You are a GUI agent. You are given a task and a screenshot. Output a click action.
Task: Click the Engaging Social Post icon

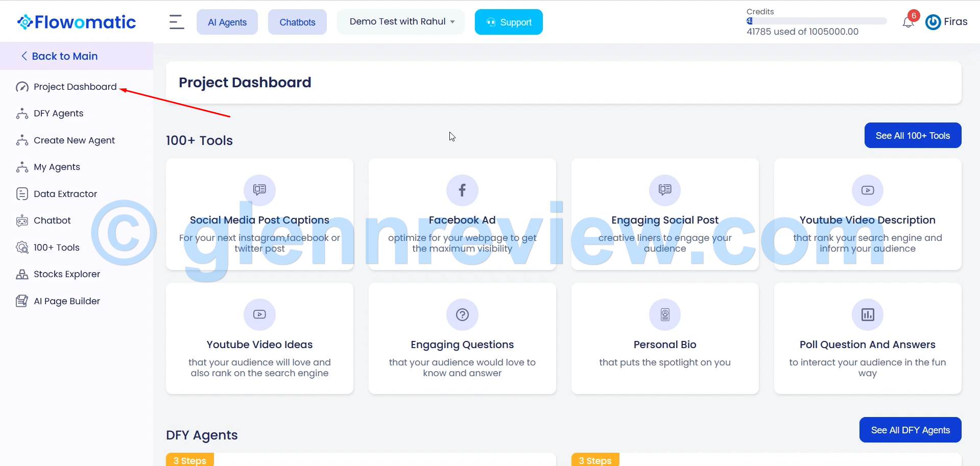point(665,190)
